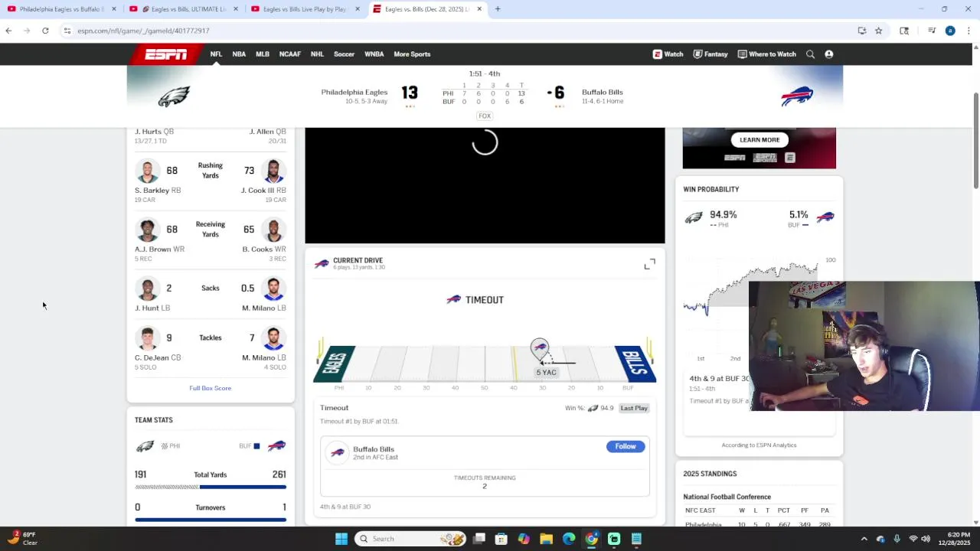Click M. Milano headshot in Tackles row
The image size is (980, 551).
(273, 338)
